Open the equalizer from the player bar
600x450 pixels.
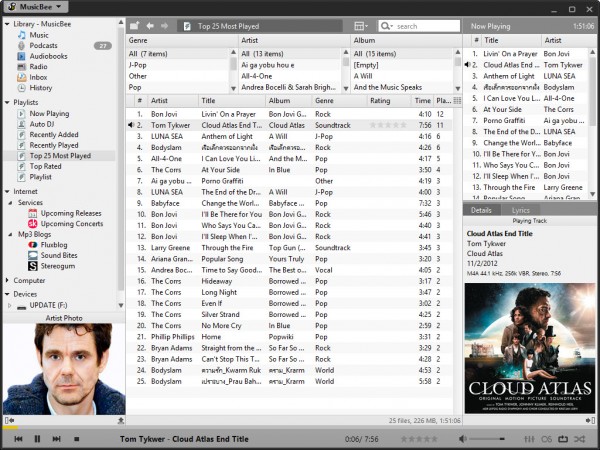coord(530,439)
